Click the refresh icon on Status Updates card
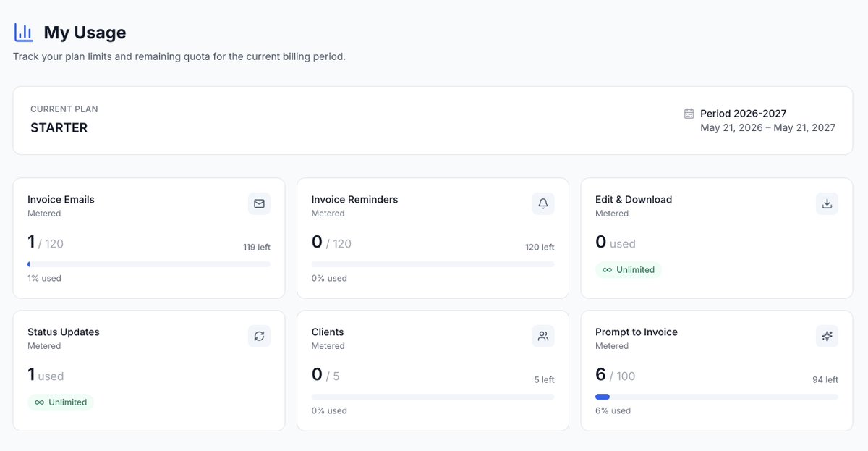 (x=259, y=336)
